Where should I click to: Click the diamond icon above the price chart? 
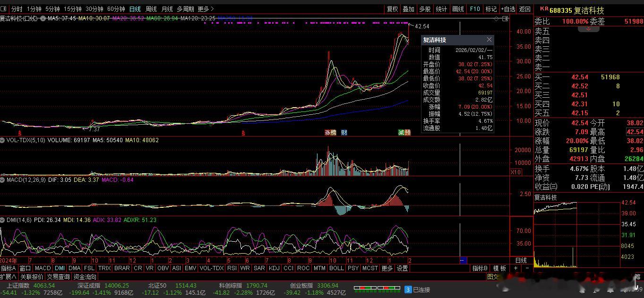pos(496,18)
